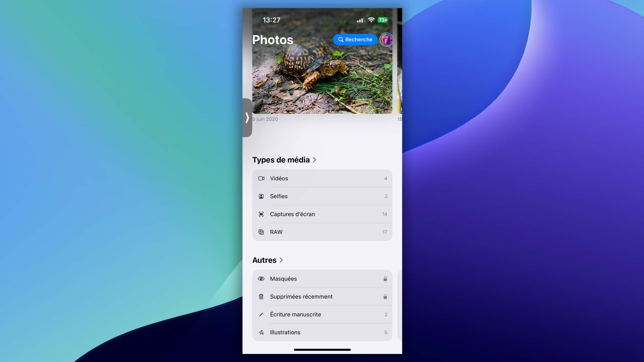Expand the Autres category section
The width and height of the screenshot is (644, 362).
pyautogui.click(x=268, y=260)
